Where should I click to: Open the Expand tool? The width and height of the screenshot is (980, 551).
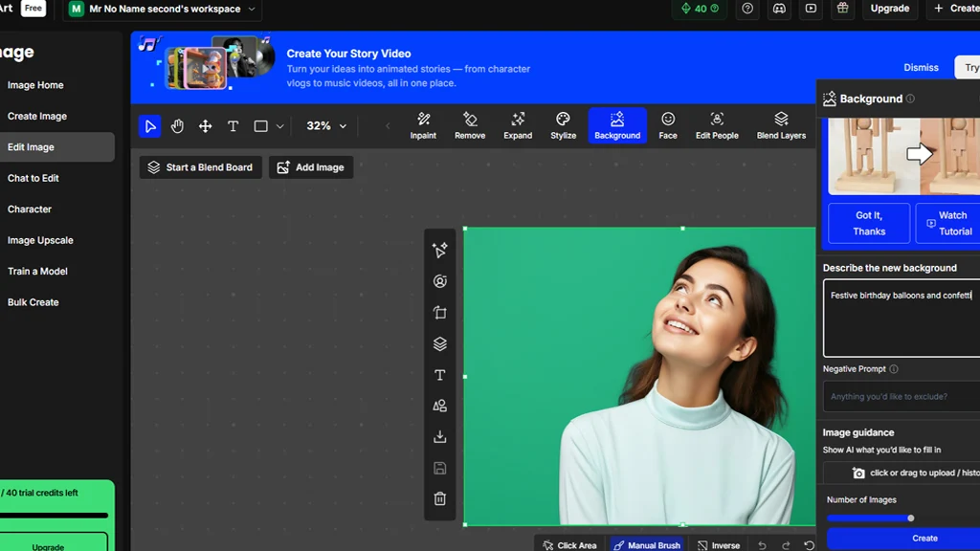coord(518,125)
